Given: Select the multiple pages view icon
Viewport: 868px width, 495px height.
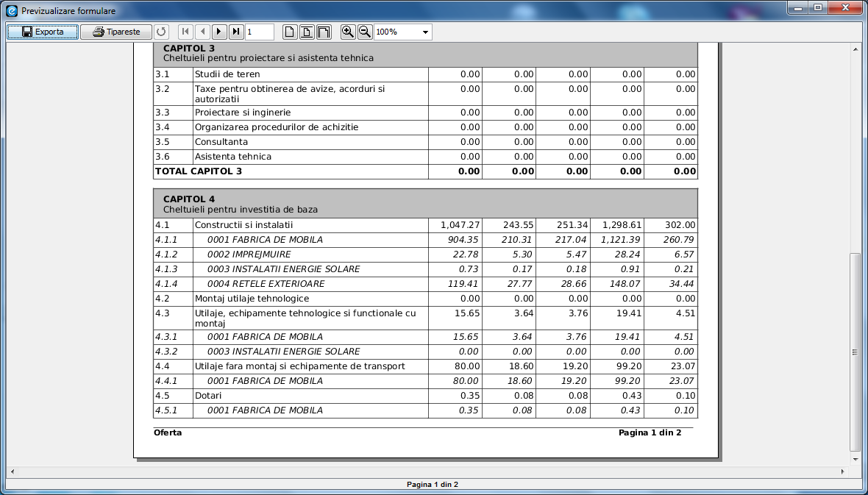Looking at the screenshot, I should coord(324,32).
